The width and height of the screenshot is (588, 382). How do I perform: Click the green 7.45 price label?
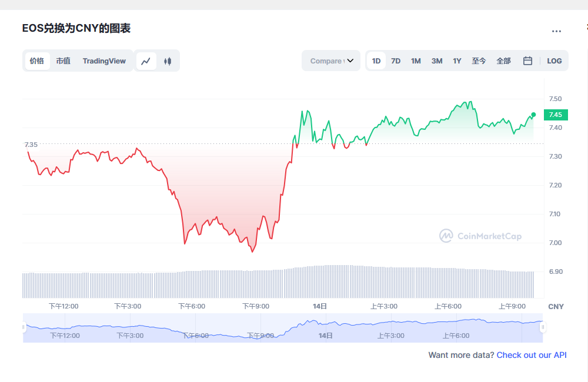pos(554,115)
